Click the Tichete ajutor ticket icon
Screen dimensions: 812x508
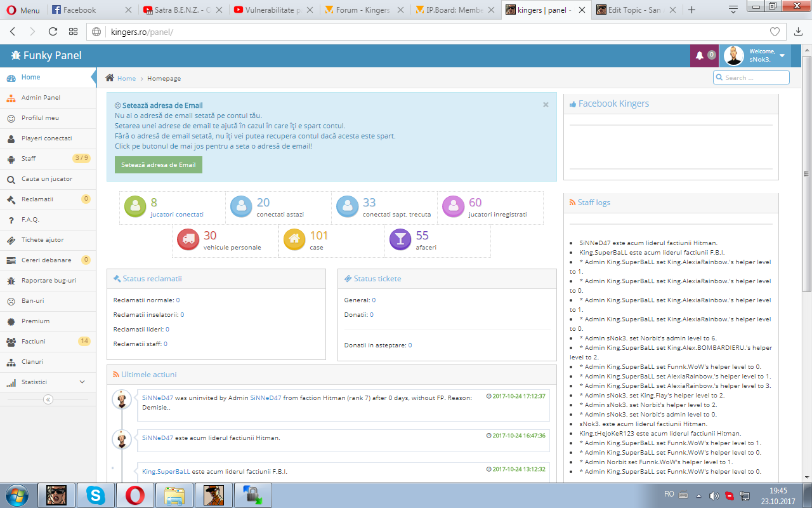[11, 240]
